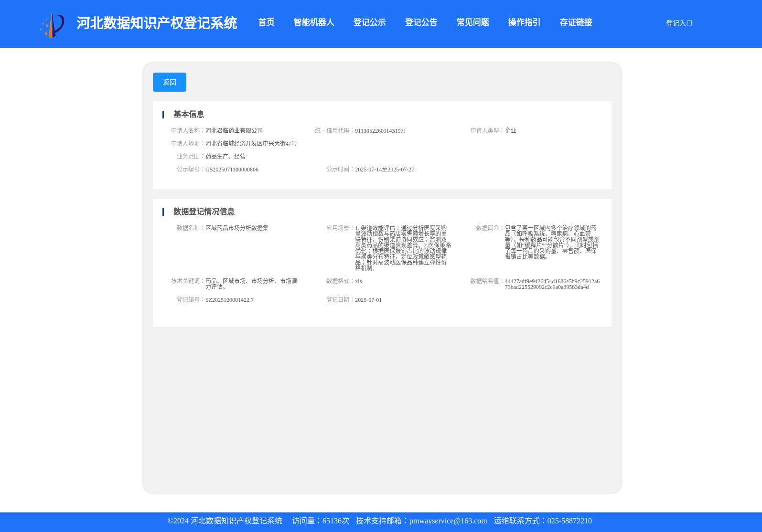Image resolution: width=762 pixels, height=532 pixels.
Task: Select applicant type value 企业
Action: tap(510, 130)
